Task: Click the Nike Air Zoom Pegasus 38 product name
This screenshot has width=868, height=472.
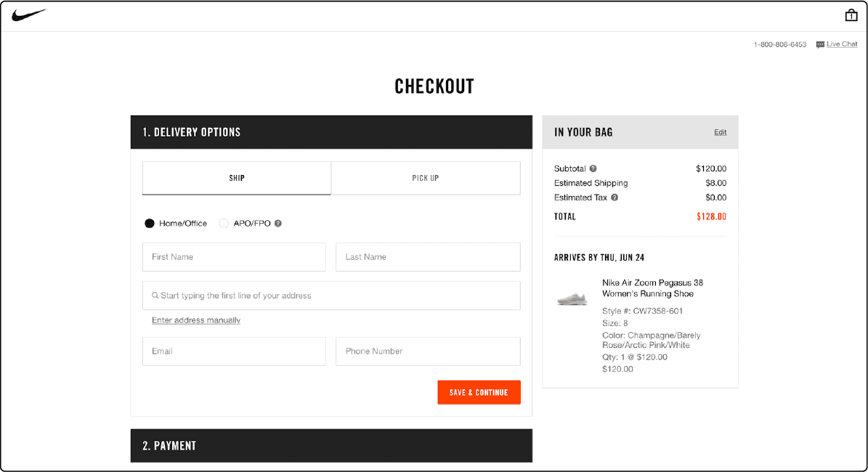Action: tap(653, 288)
